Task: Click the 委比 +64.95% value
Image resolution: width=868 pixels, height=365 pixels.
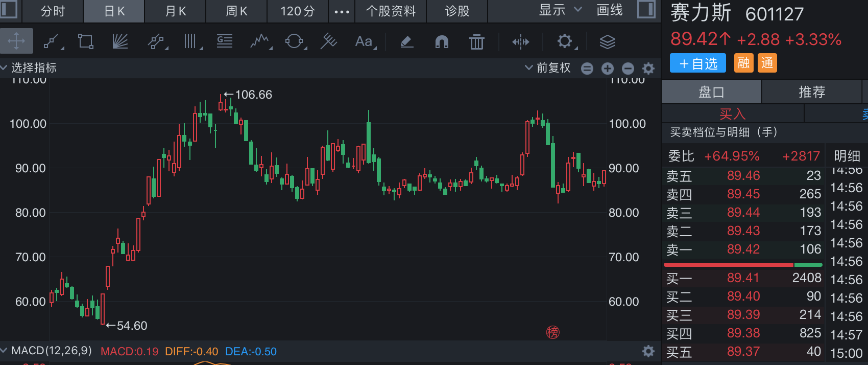Action: (732, 156)
